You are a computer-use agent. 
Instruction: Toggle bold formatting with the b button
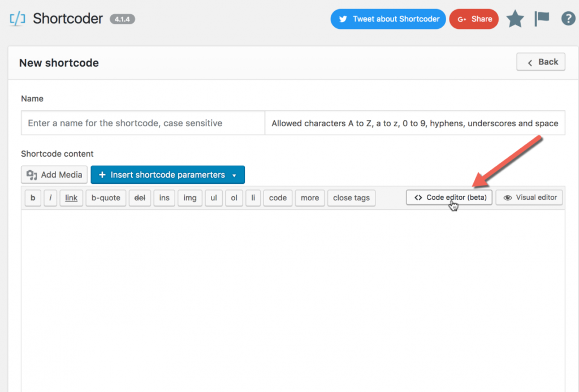(x=33, y=197)
